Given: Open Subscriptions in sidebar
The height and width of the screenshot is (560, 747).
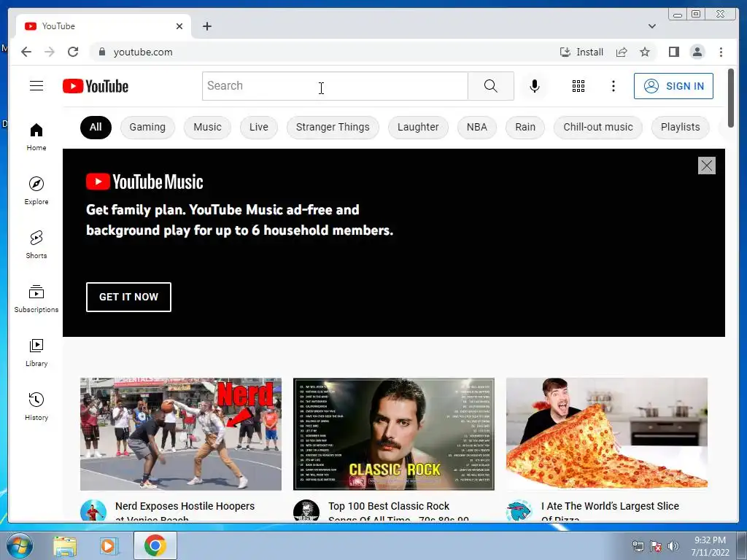Looking at the screenshot, I should [x=36, y=298].
